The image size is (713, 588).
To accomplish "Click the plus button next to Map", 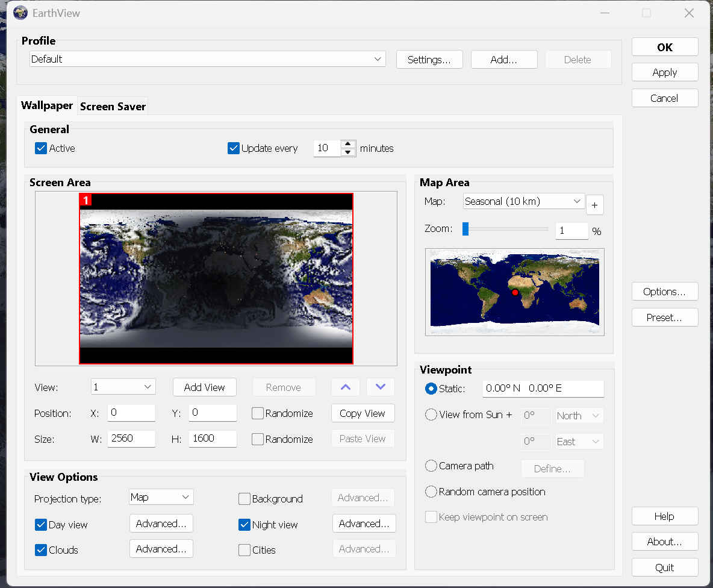I will [594, 205].
